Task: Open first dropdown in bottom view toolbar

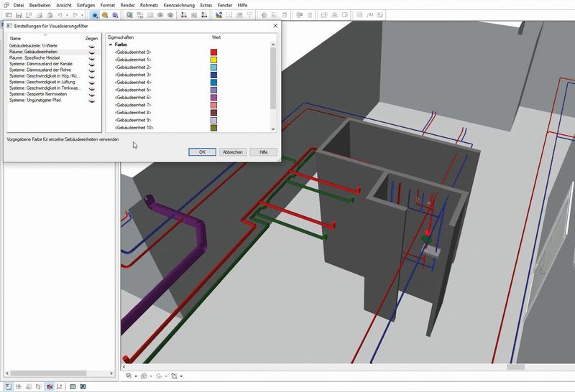Action: 134,376
